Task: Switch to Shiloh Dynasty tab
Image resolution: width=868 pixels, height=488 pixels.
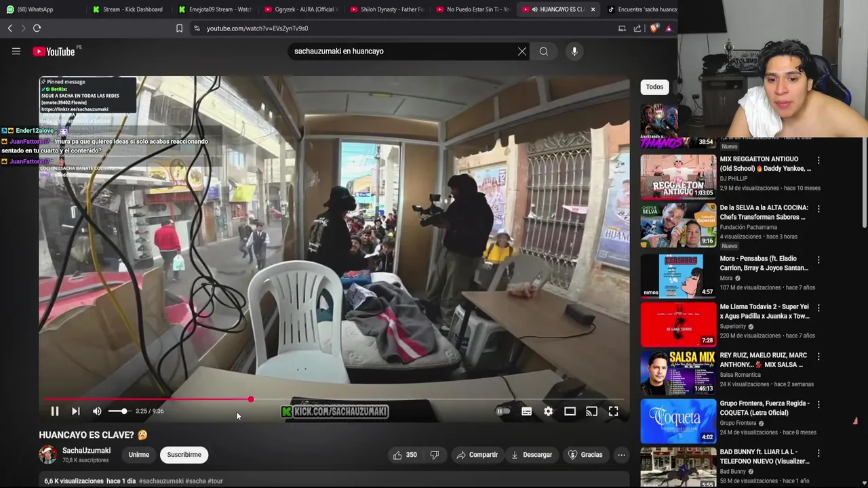Action: point(387,9)
